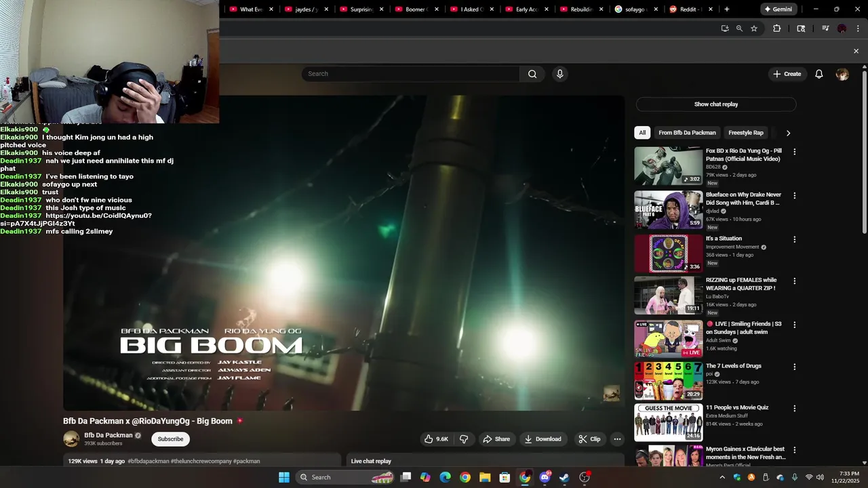Open options for Blueface Drake video
Image resolution: width=868 pixels, height=488 pixels.
click(795, 195)
